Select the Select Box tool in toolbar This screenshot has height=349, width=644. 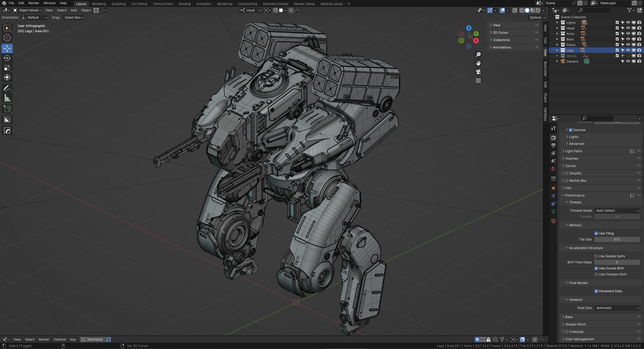point(7,28)
